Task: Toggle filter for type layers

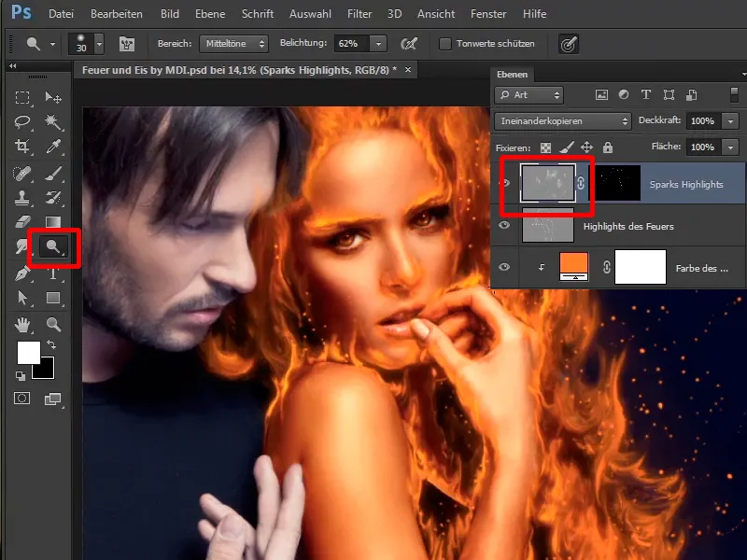Action: pos(646,95)
